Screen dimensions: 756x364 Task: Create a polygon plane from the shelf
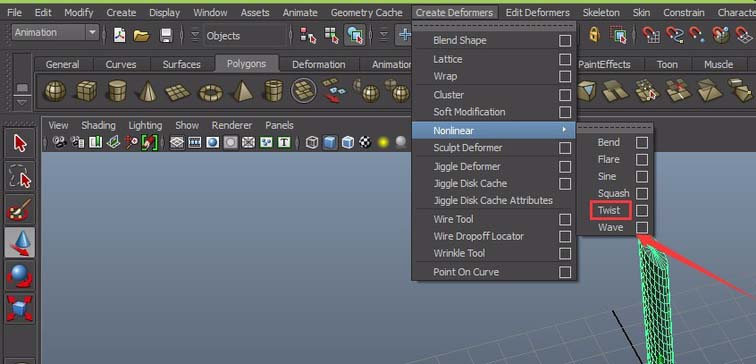pos(178,92)
